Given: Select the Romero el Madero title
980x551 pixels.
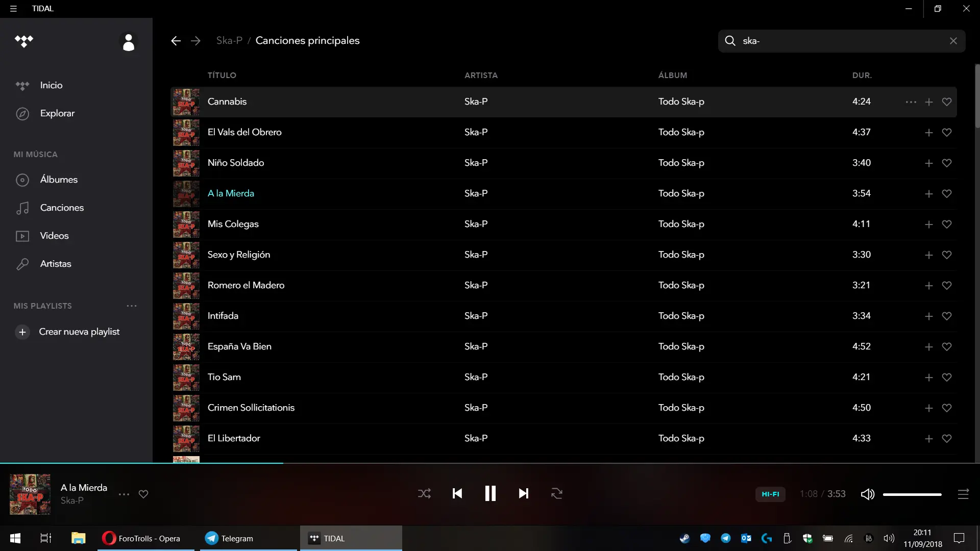Looking at the screenshot, I should (x=246, y=285).
